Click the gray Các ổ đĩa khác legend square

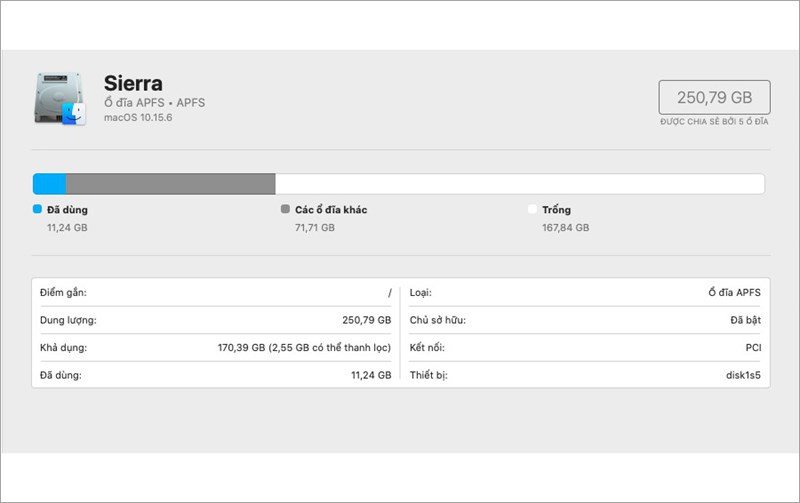pyautogui.click(x=286, y=210)
